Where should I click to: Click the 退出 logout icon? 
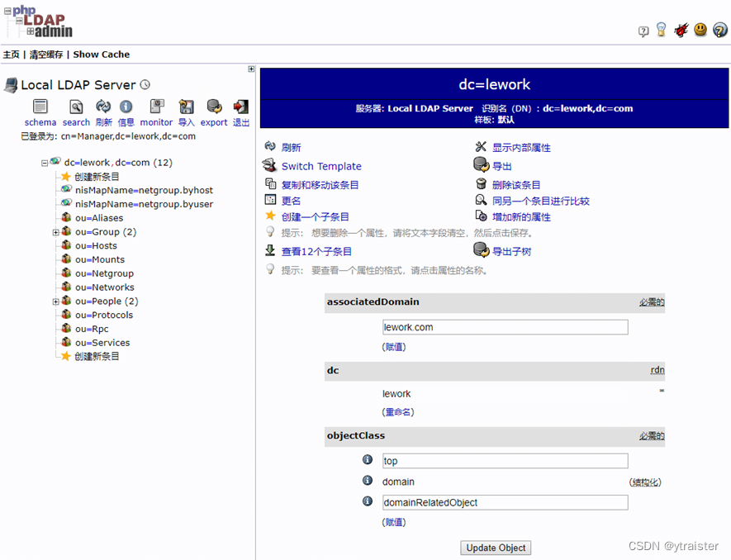(241, 107)
